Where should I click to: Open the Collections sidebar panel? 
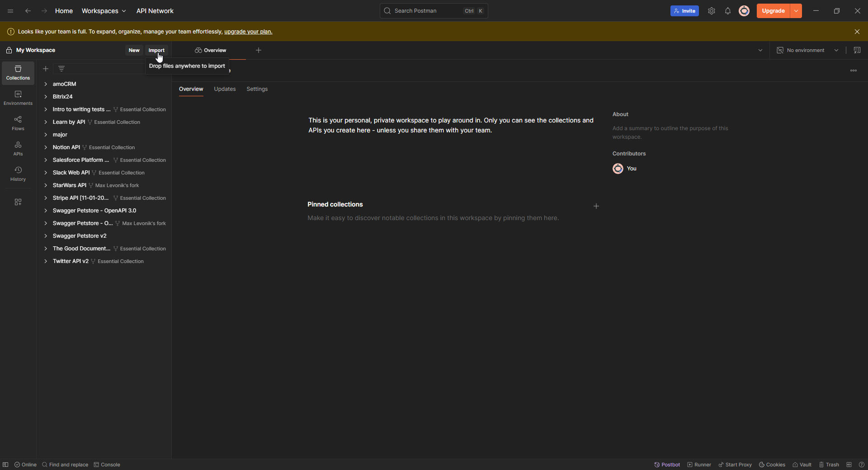[x=18, y=73]
